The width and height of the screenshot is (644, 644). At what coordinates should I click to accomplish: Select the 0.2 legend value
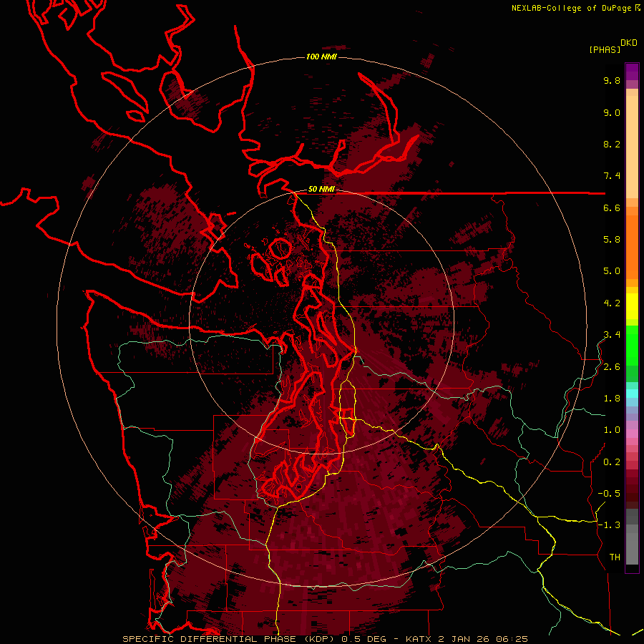click(612, 462)
